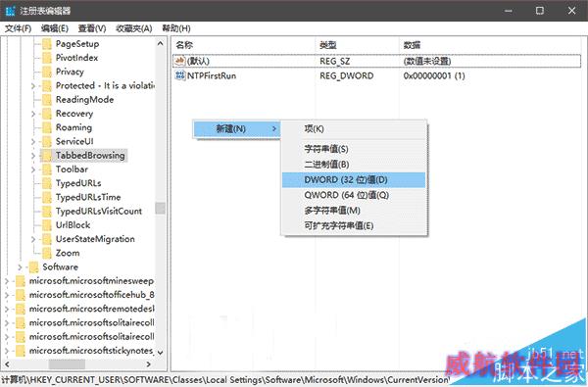Click the 数据 column header
This screenshot has height=387, width=588.
[490, 45]
